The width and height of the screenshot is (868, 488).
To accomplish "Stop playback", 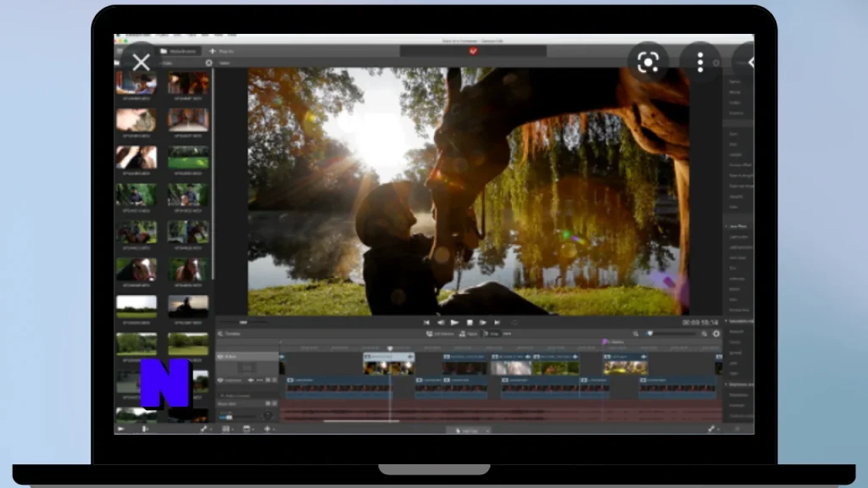I will tap(470, 323).
